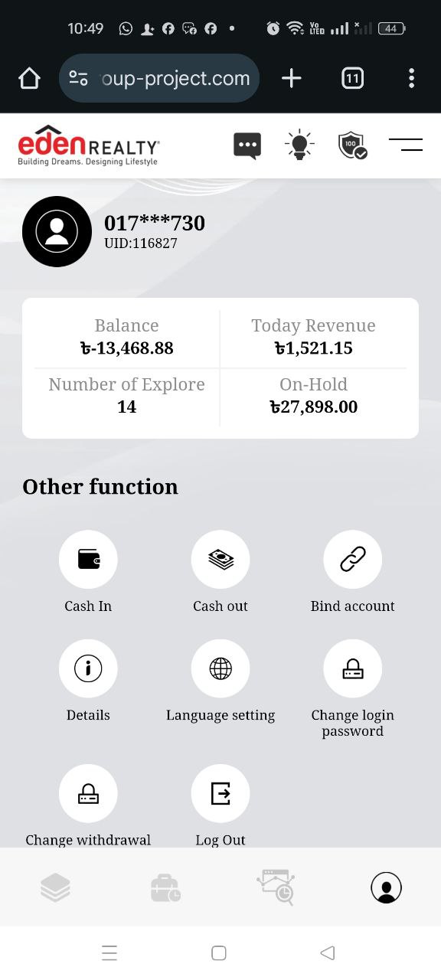Switch to the layers stack bottom tab

[x=55, y=887]
